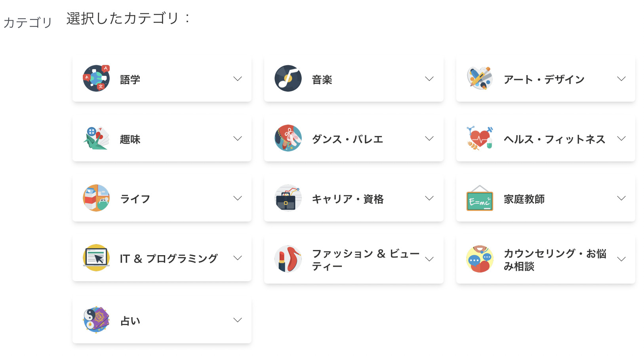644x356 pixels.
Task: Click the カテゴリ heading label
Action: coord(28,23)
